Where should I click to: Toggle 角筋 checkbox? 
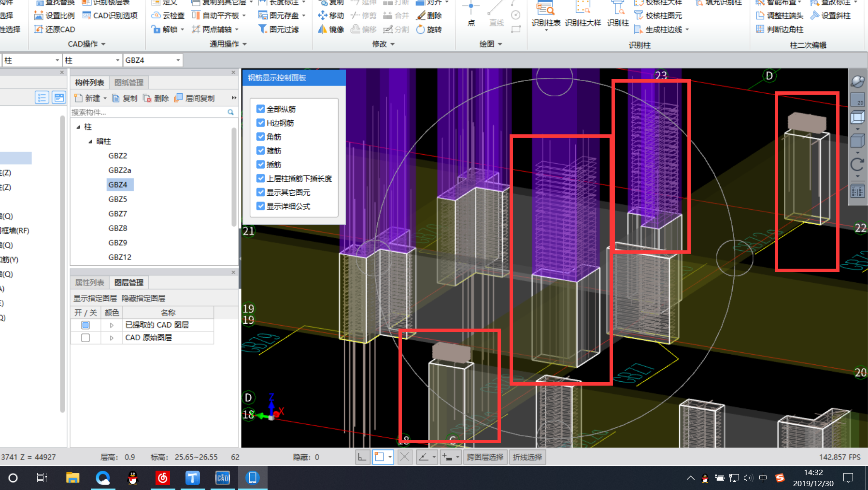(260, 137)
